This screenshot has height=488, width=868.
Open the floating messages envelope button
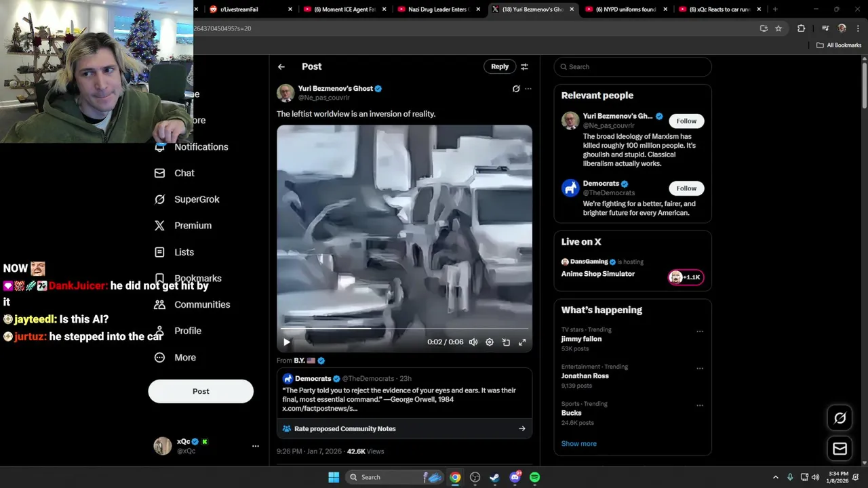tap(840, 449)
